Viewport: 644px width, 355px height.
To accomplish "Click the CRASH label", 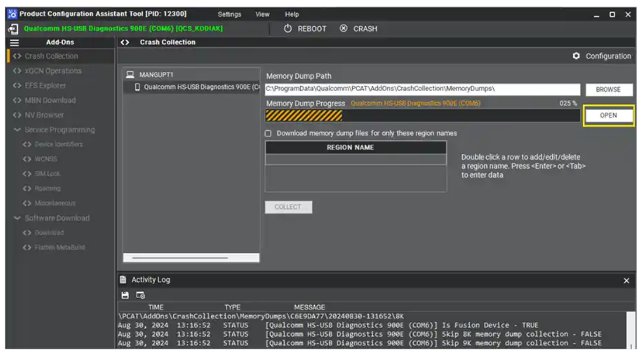I will 365,29.
